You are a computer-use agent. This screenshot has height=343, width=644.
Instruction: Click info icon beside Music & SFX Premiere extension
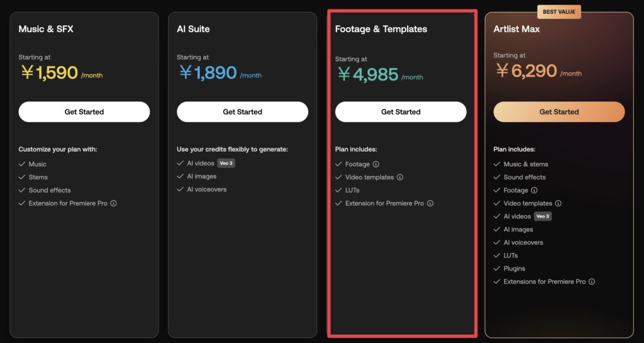coord(113,203)
